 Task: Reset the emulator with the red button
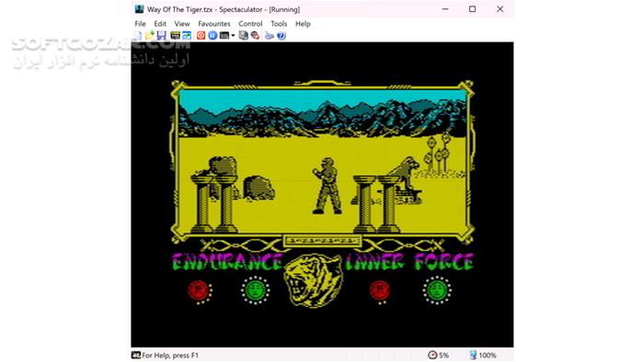[201, 36]
